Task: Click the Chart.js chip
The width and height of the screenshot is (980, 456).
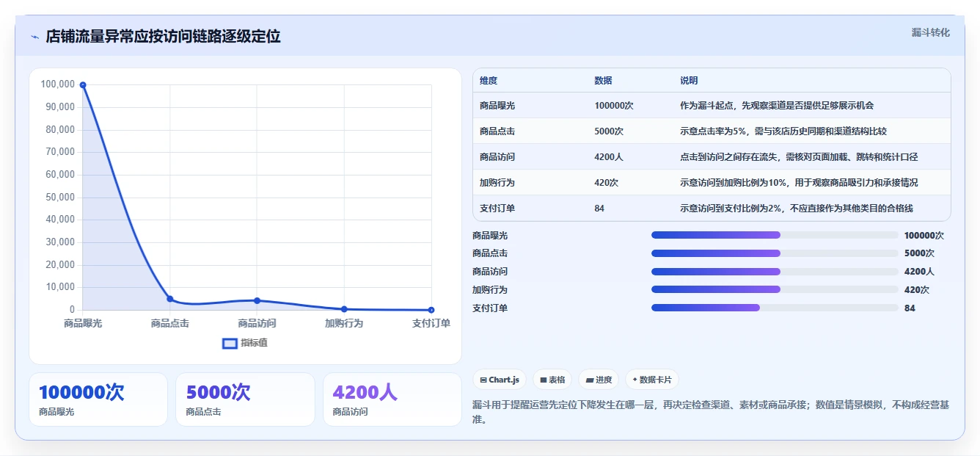Action: point(500,380)
